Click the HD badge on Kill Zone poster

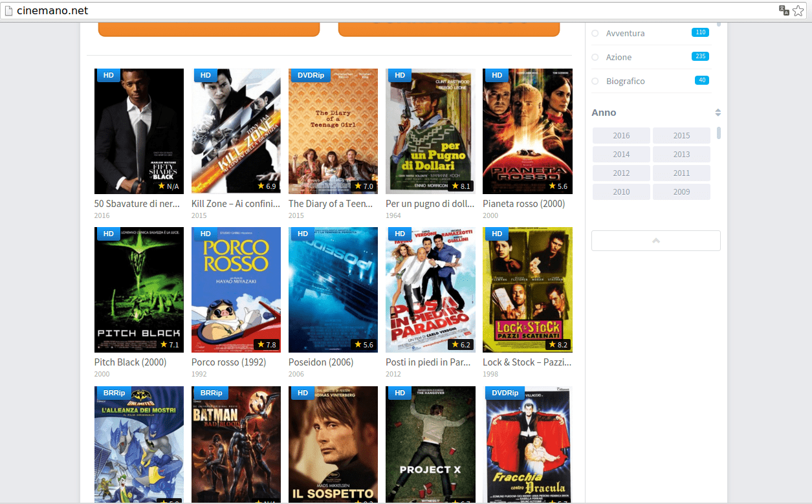pos(205,75)
